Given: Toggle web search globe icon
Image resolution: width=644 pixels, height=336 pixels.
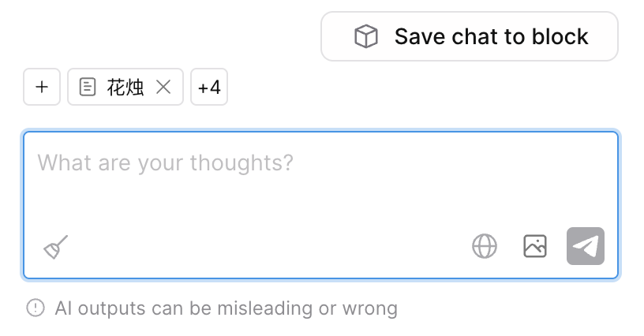Looking at the screenshot, I should [485, 246].
